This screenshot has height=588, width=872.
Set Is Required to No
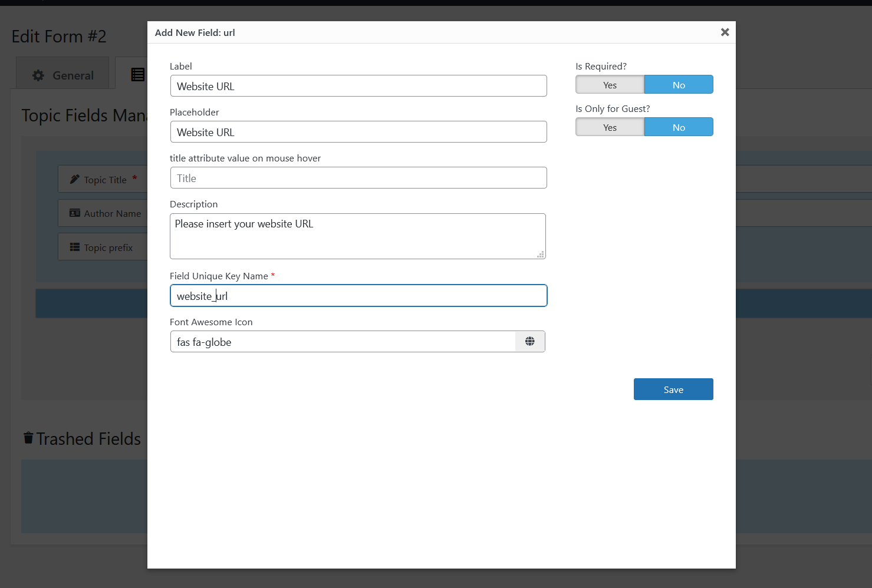(678, 85)
